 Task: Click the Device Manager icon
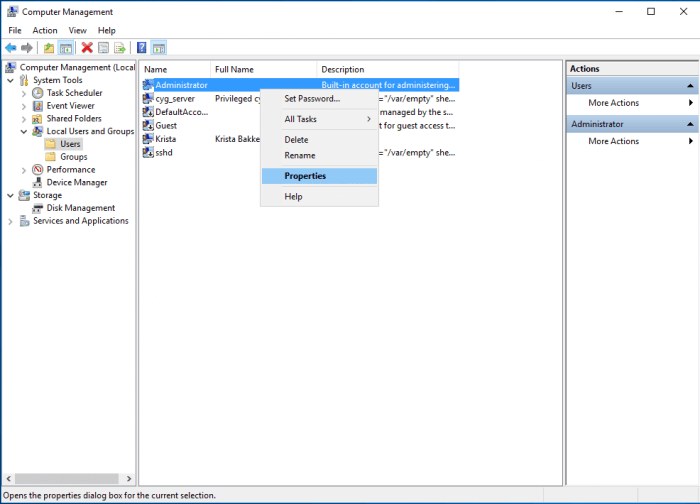coord(38,183)
